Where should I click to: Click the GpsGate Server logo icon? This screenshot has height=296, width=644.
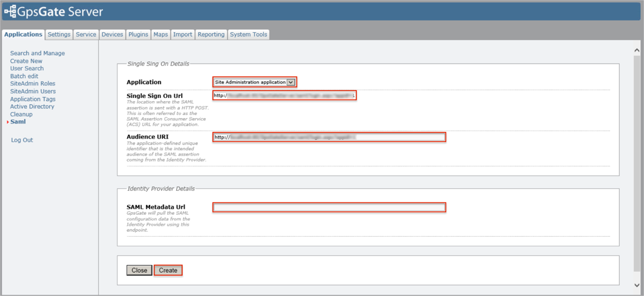point(10,12)
